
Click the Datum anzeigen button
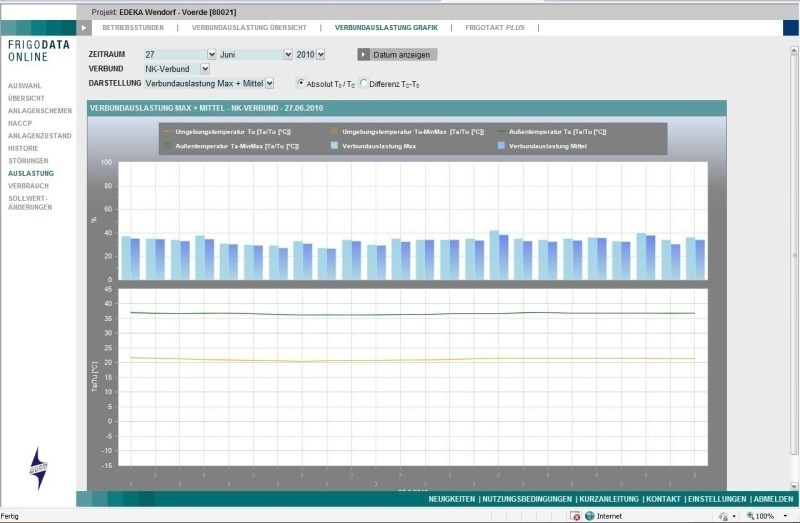(397, 55)
